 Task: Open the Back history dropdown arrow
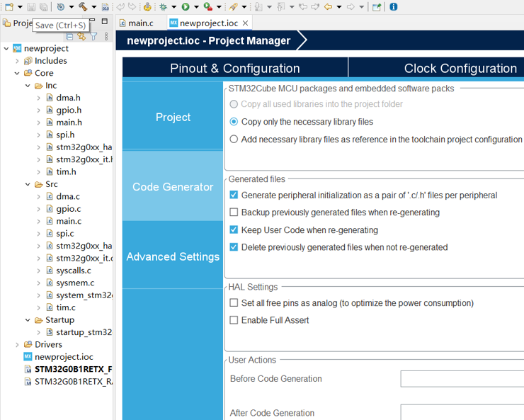click(339, 6)
